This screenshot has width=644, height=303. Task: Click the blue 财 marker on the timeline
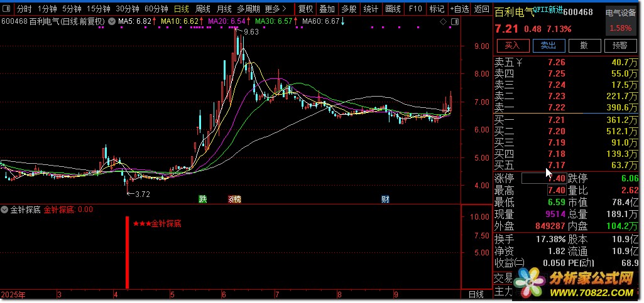point(385,199)
